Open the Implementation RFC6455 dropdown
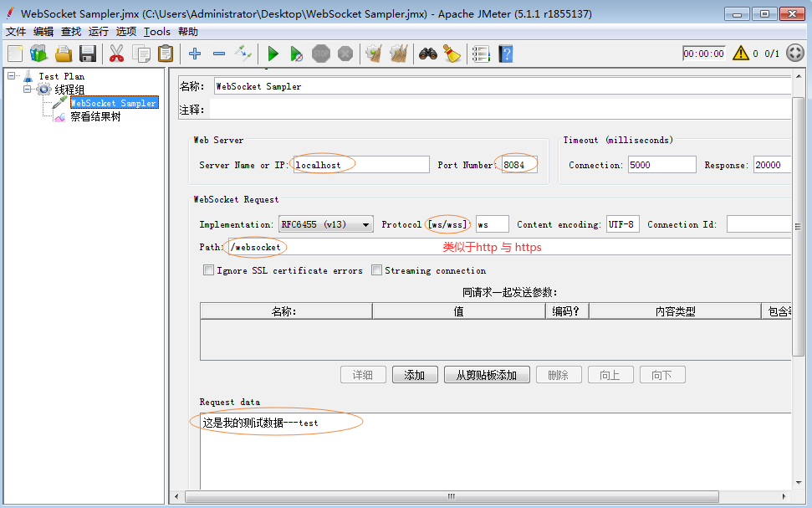The height and width of the screenshot is (508, 812). 326,224
